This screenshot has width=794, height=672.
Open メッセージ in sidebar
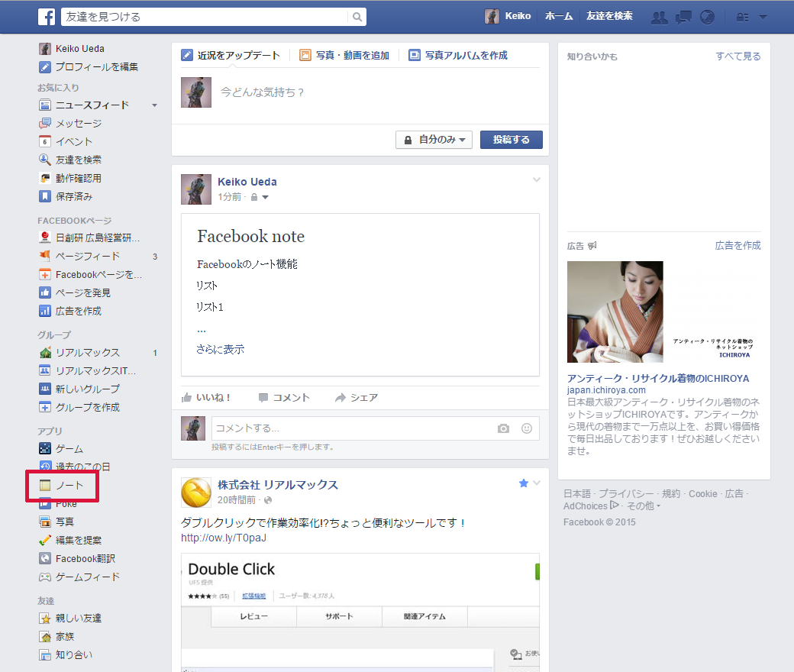tap(70, 123)
